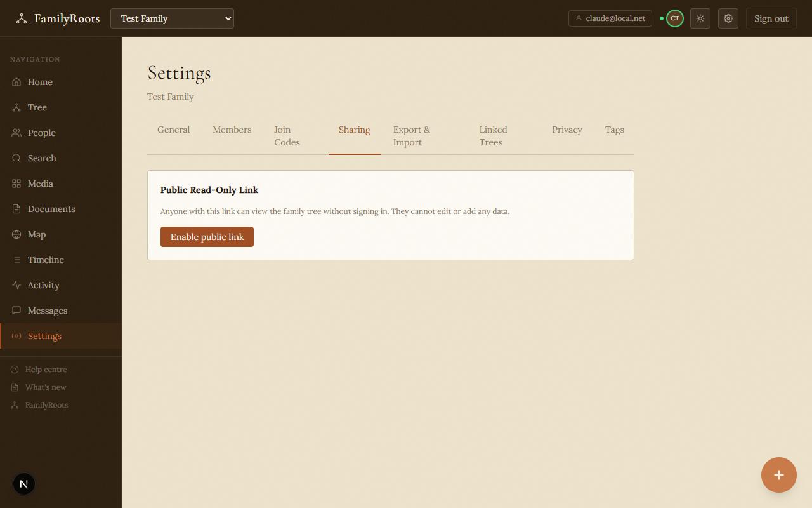Open the Test Family tree selector dropdown
812x508 pixels.
click(x=172, y=18)
